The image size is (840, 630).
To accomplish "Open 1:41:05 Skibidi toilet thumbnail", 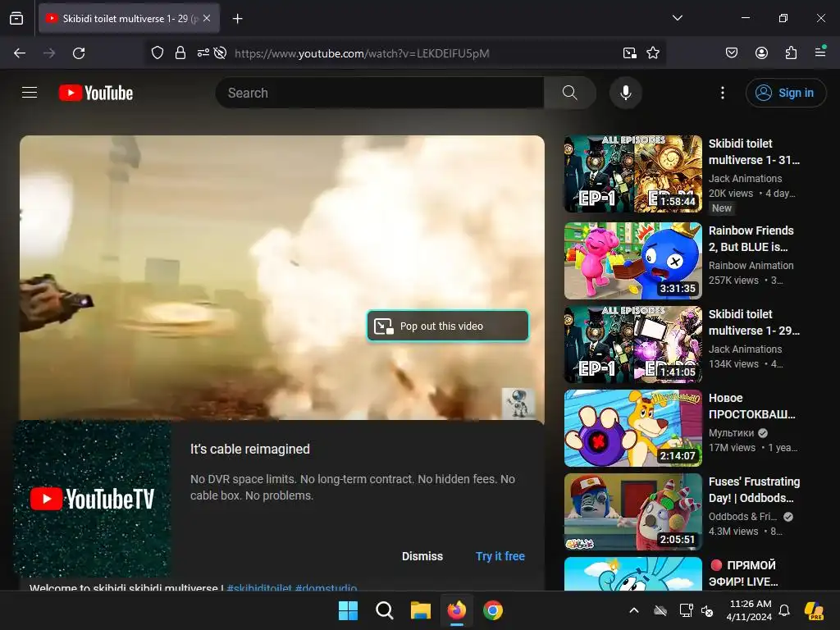I will coord(632,345).
